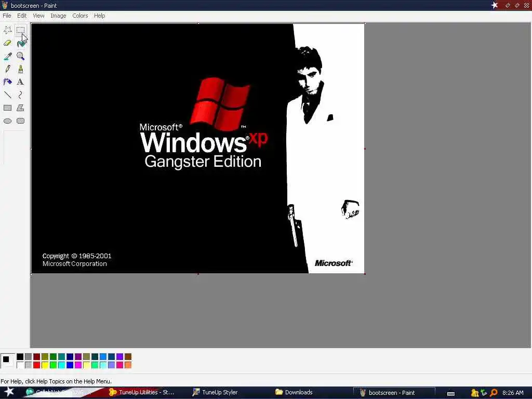This screenshot has width=532, height=399.
Task: Pick the cyan color swatch
Action: click(x=61, y=365)
